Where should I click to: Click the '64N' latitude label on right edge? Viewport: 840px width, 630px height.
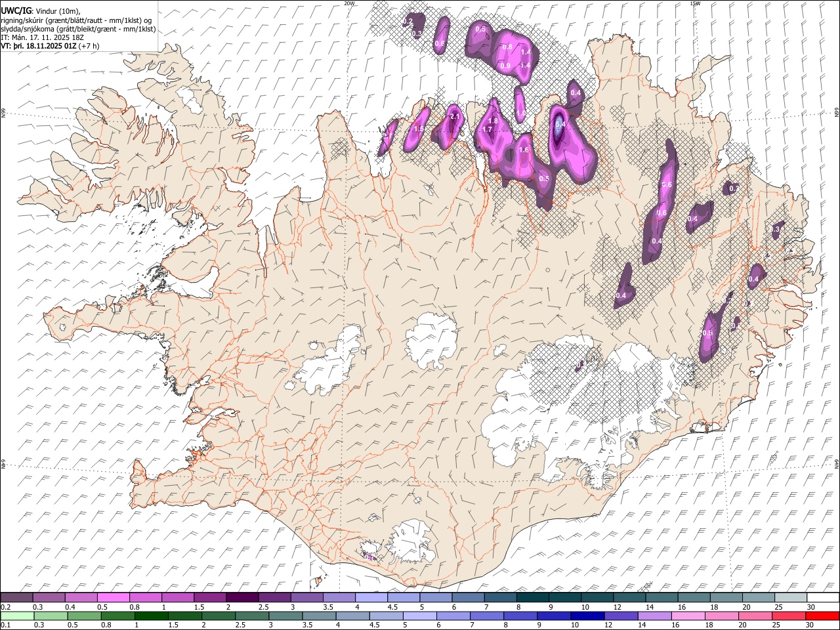pos(837,463)
